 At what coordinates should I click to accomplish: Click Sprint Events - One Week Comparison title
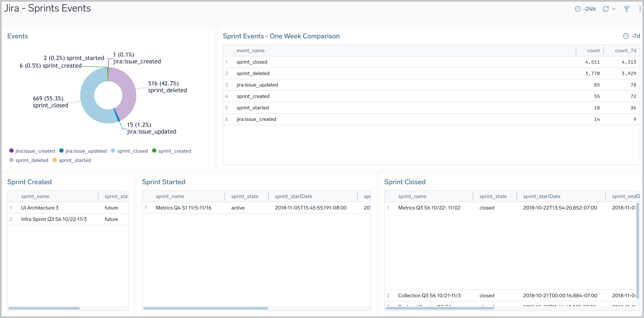coord(281,36)
